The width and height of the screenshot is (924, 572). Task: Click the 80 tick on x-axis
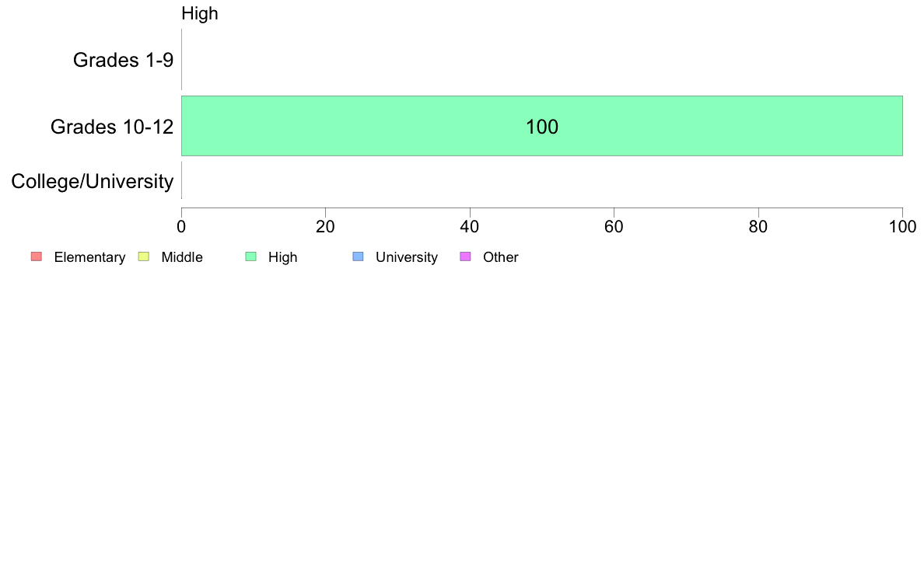(x=758, y=227)
